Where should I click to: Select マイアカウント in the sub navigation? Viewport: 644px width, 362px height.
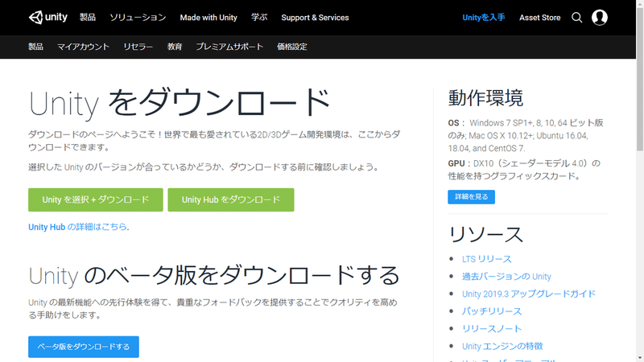(83, 47)
